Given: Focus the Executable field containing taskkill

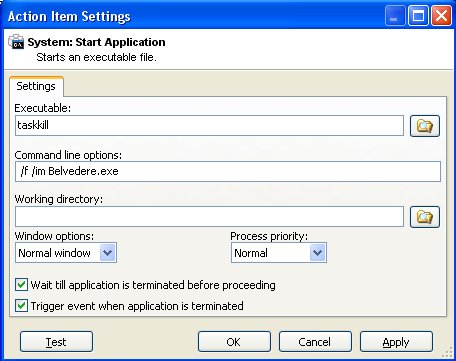Looking at the screenshot, I should pos(209,125).
